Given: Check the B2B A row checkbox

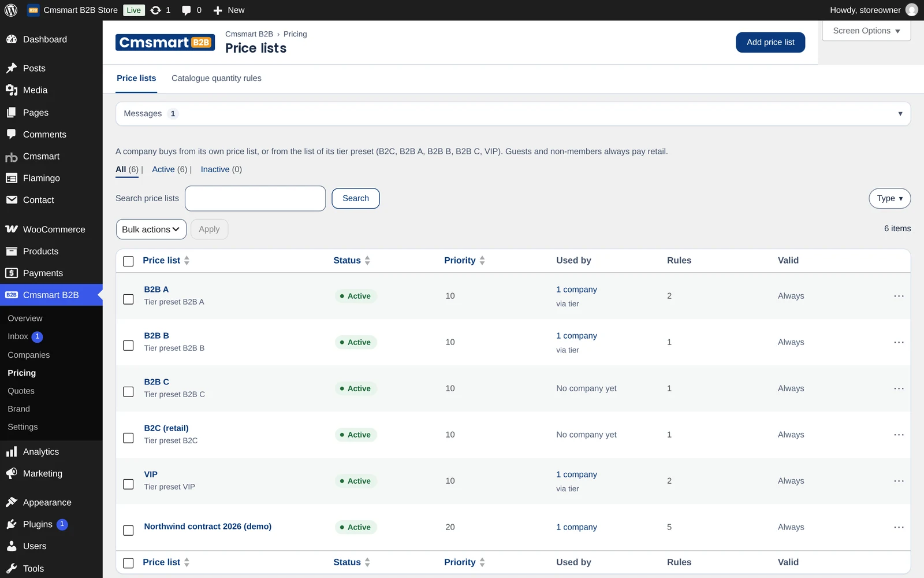Looking at the screenshot, I should coord(129,299).
